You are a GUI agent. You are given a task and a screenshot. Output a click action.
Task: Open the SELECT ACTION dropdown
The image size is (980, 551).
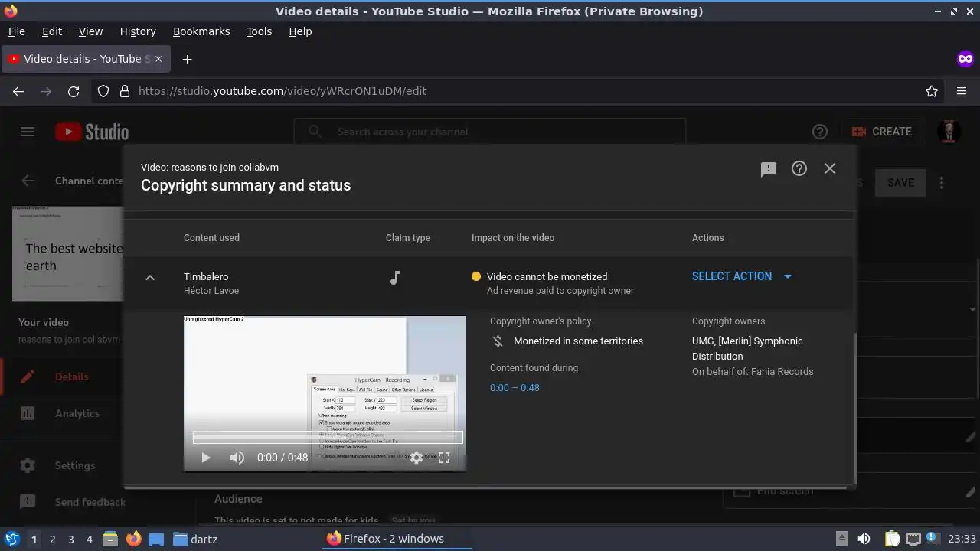[742, 276]
